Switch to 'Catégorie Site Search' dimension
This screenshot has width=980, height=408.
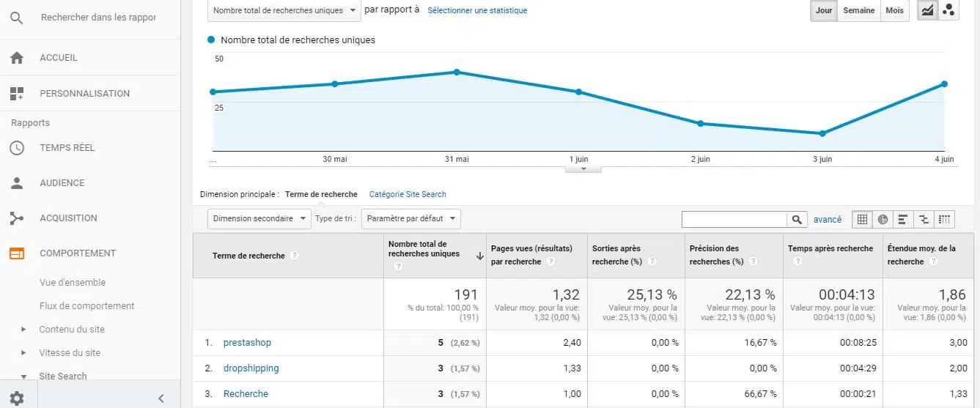[408, 194]
